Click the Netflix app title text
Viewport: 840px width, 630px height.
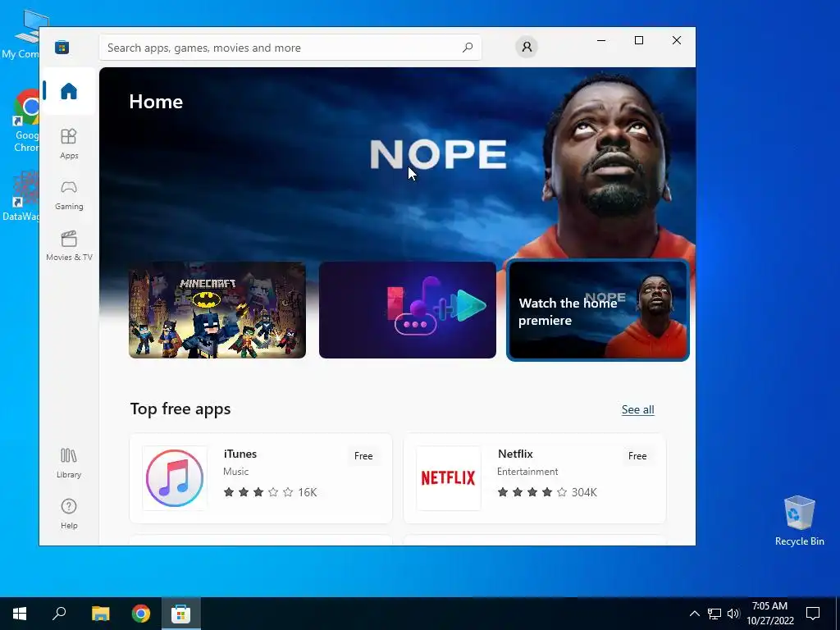[515, 454]
